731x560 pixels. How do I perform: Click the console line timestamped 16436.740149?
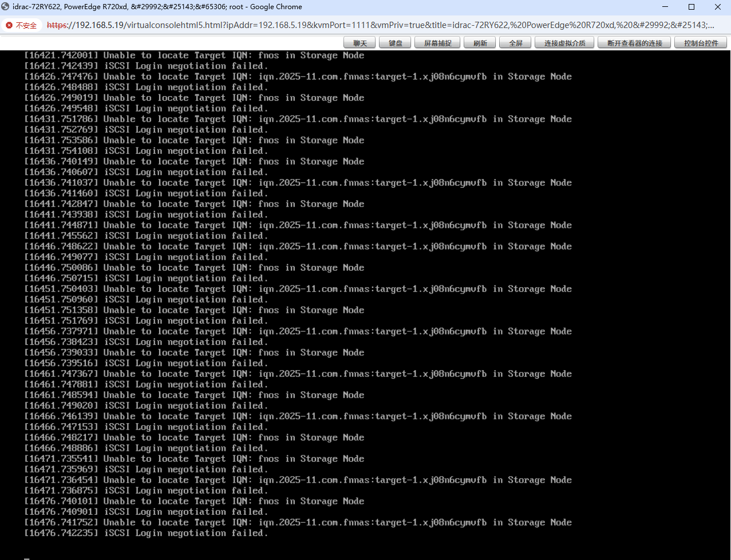pos(195,161)
